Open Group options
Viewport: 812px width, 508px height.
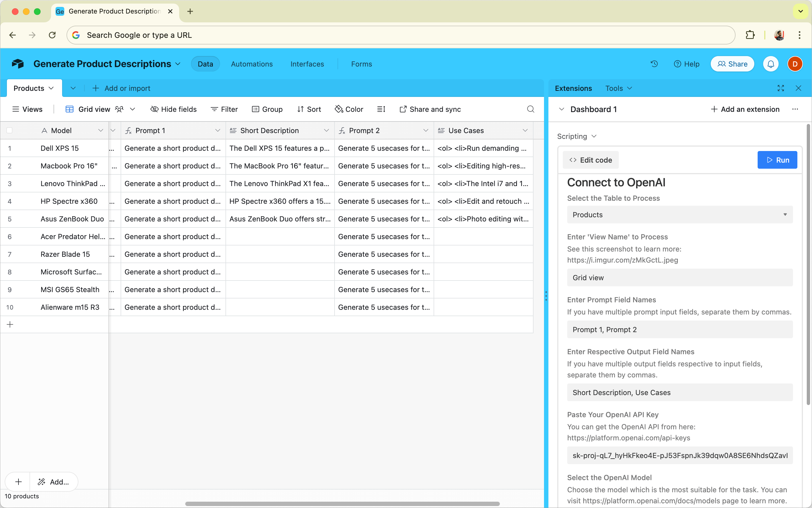pyautogui.click(x=267, y=109)
